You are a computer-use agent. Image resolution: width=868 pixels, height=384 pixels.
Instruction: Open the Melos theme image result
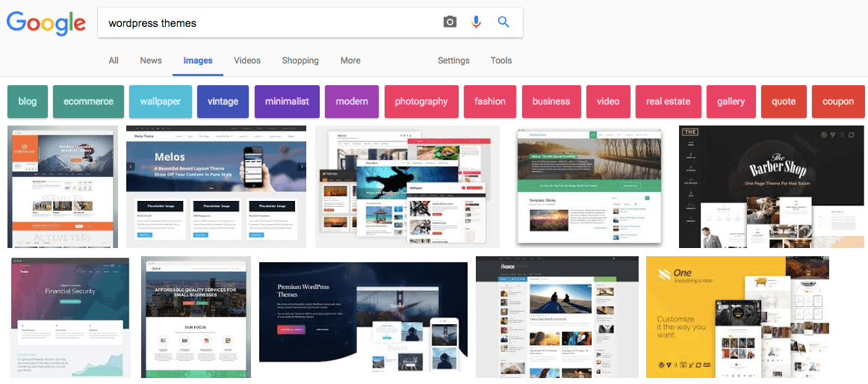pos(216,187)
